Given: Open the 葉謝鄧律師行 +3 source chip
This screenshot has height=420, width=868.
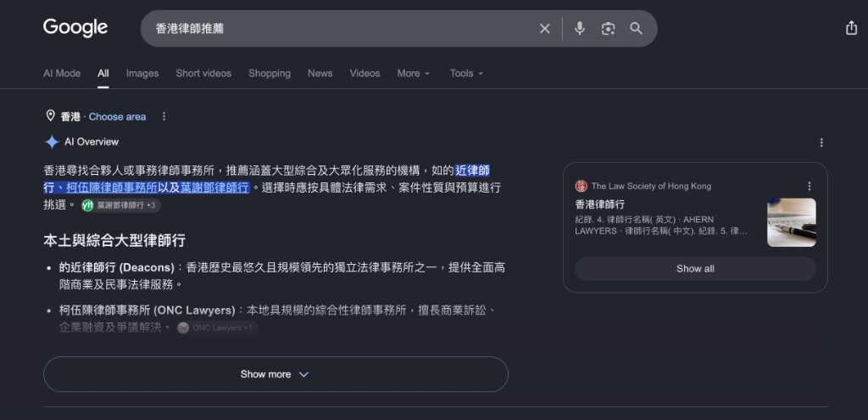Looking at the screenshot, I should (x=120, y=205).
